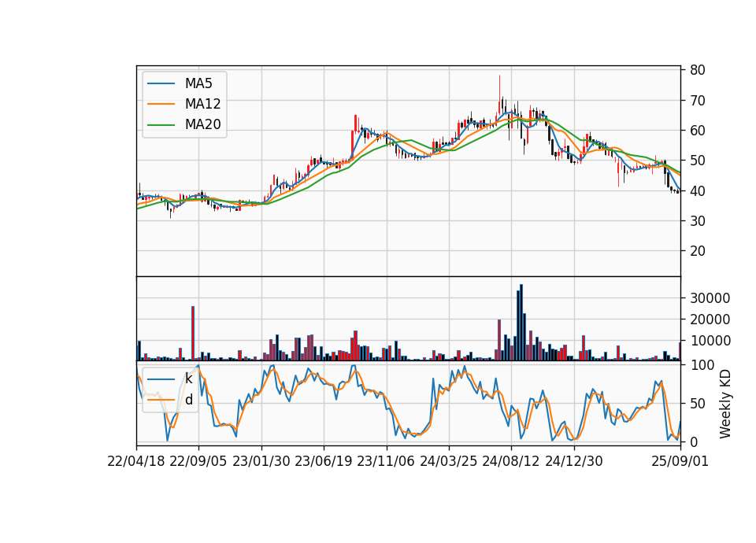Click the MA12 legend label
The width and height of the screenshot is (756, 543).
pos(202,104)
